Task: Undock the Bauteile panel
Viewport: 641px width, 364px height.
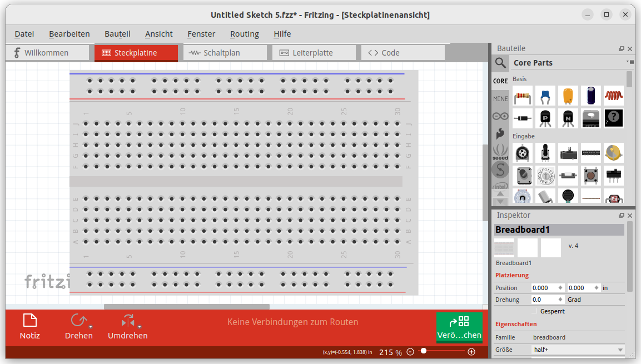Action: [x=622, y=48]
